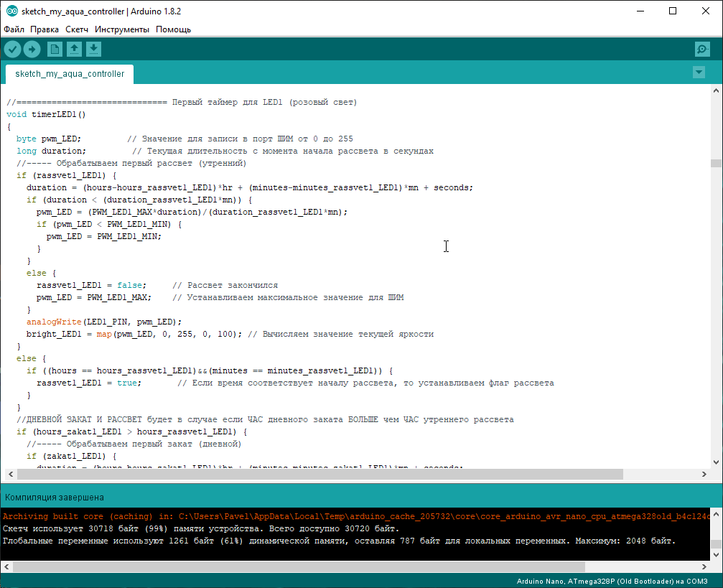
Task: Open the Помощь menu
Action: coord(173,29)
